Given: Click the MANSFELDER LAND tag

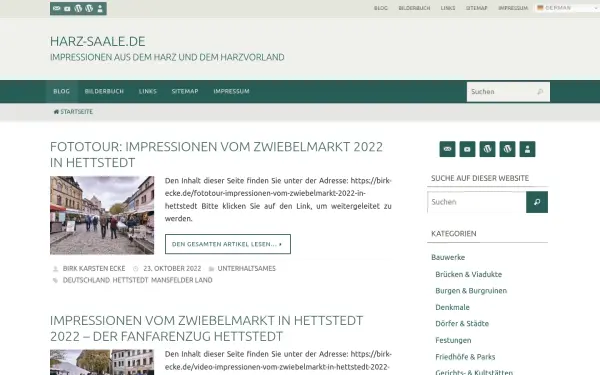Looking at the screenshot, I should tap(182, 280).
